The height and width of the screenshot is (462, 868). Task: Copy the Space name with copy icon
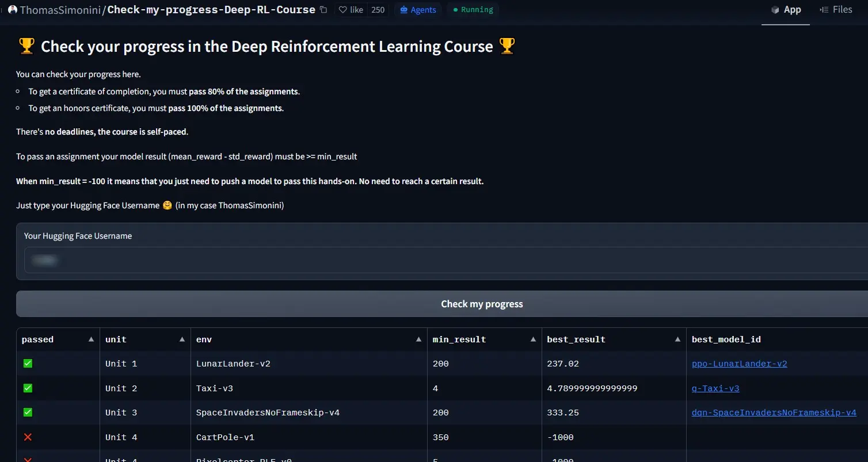[x=323, y=10]
